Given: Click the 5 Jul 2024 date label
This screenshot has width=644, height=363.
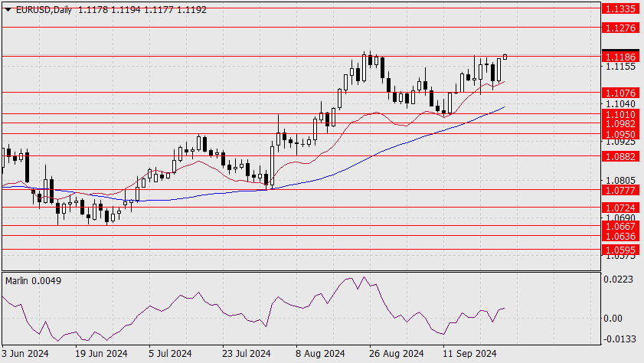Looking at the screenshot, I should coord(170,354).
